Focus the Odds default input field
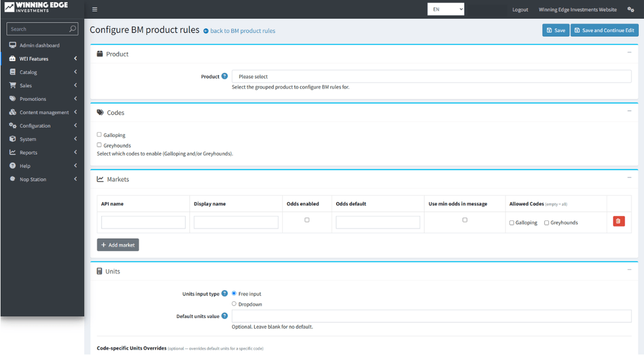This screenshot has width=644, height=362. pos(378,222)
